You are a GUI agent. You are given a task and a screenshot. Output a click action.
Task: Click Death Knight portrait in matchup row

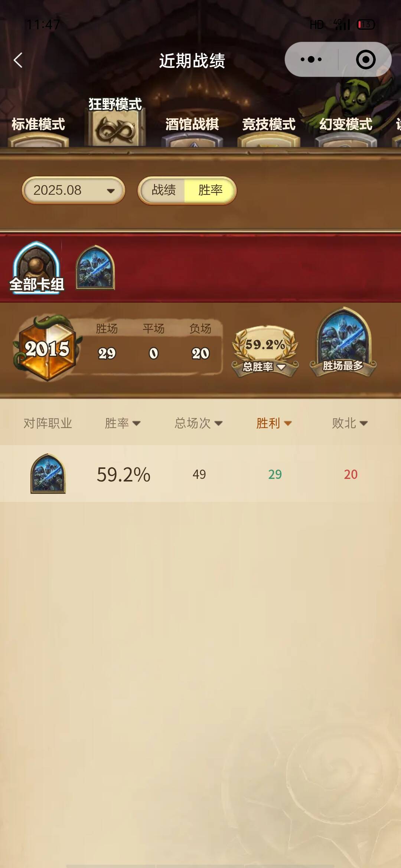(x=48, y=474)
